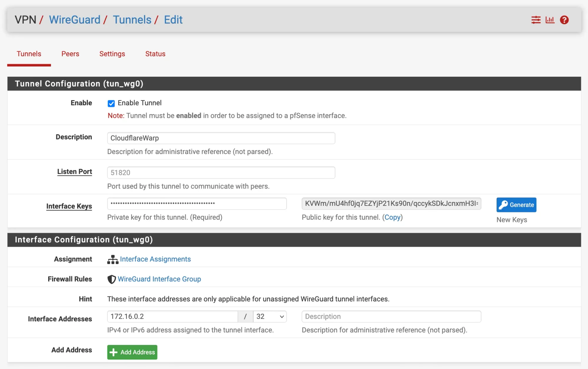Screen dimensions: 588x369
Task: Open the Interface Assignments link
Action: 155,259
